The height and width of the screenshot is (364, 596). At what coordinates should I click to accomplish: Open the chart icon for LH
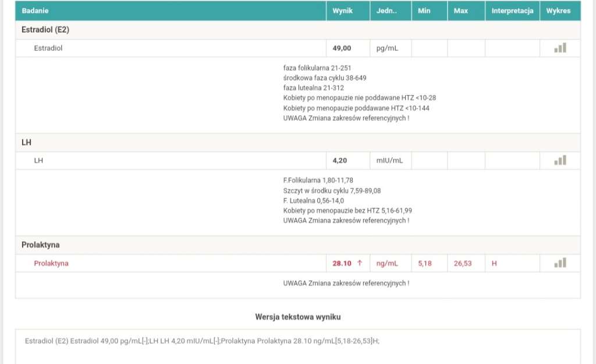coord(560,160)
